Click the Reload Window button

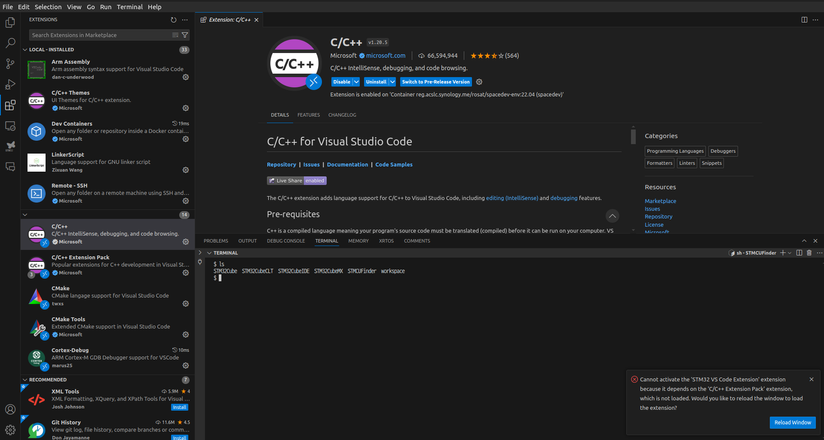[793, 423]
